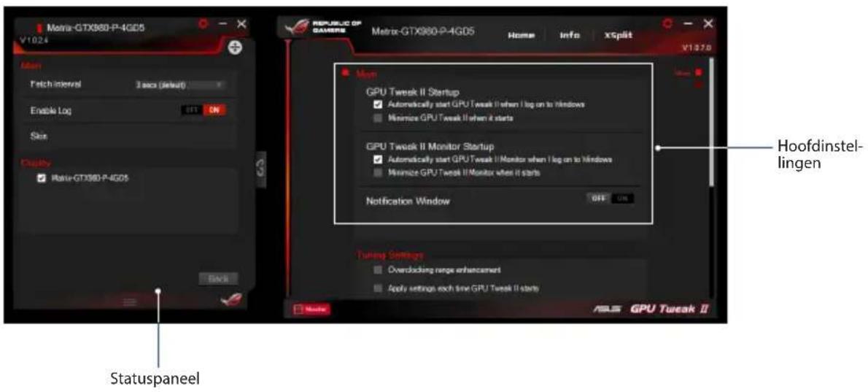Click the ROG logo at monitor window bottom
This screenshot has height=392, width=868.
[230, 301]
